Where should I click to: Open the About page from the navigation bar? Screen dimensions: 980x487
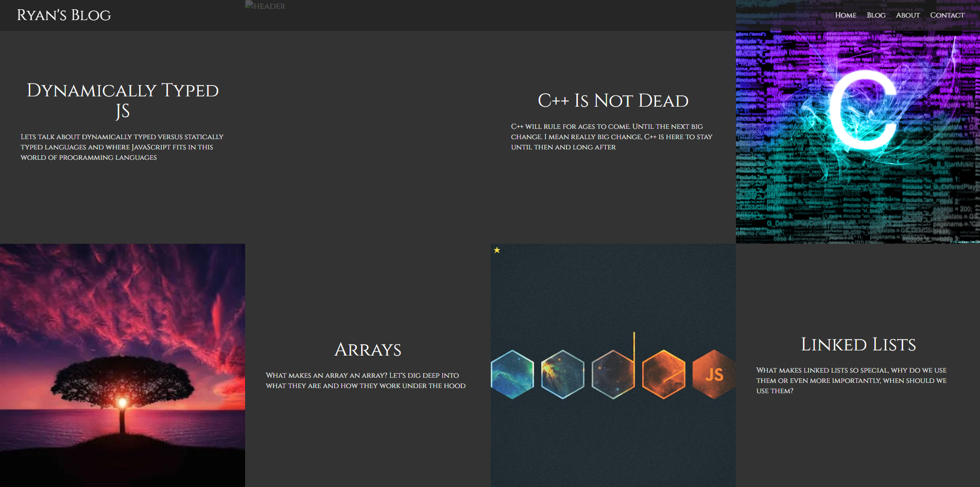908,15
